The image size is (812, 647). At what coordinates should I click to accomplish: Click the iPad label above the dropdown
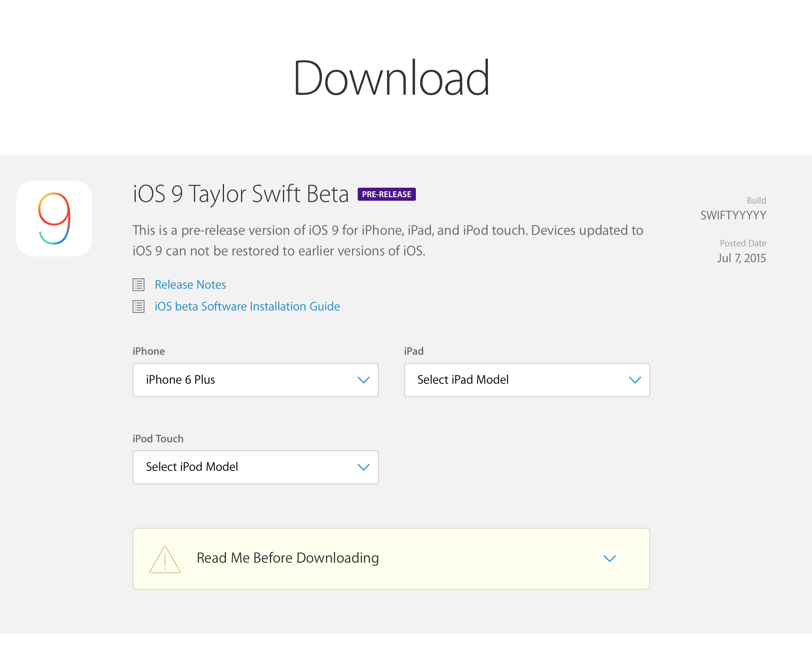[414, 351]
